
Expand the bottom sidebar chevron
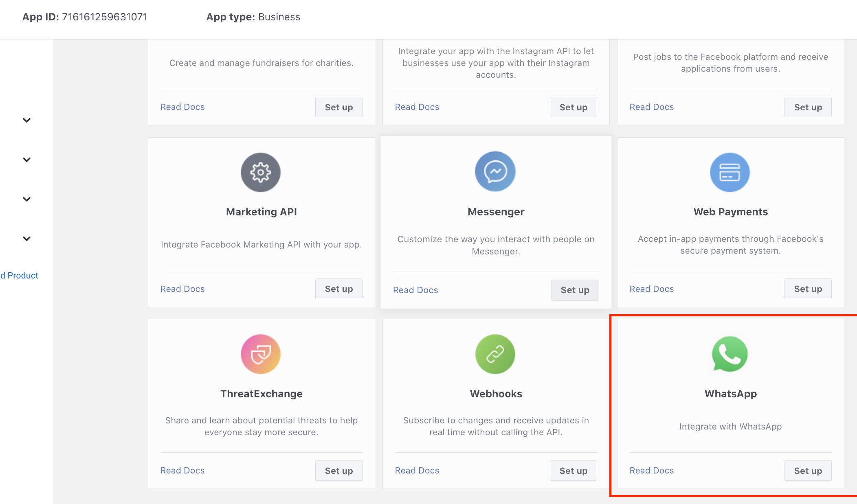click(26, 238)
